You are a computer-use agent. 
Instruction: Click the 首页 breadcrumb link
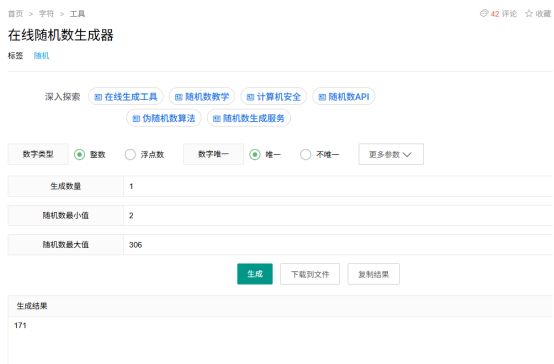pyautogui.click(x=16, y=14)
